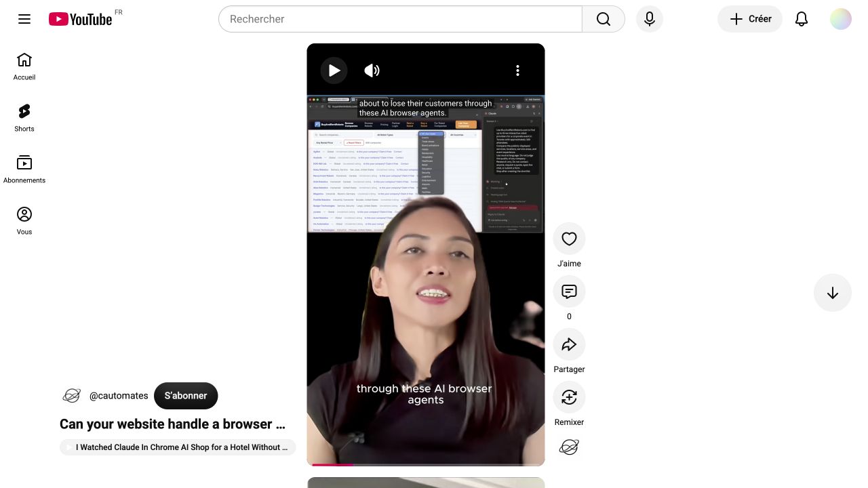Like this Short with the heart

pos(569,239)
